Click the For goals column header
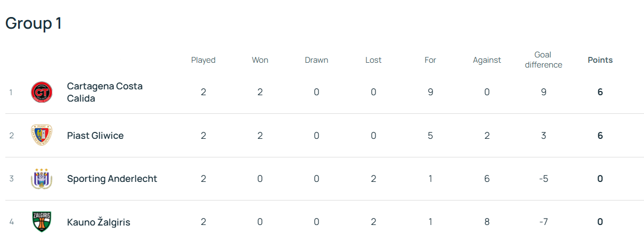The height and width of the screenshot is (242, 644). pyautogui.click(x=430, y=60)
